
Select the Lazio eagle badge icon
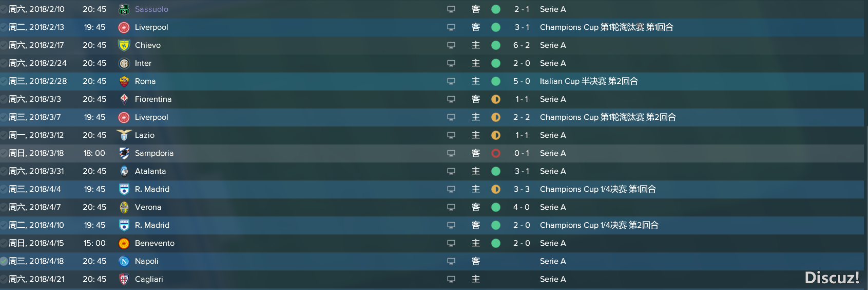[x=124, y=135]
